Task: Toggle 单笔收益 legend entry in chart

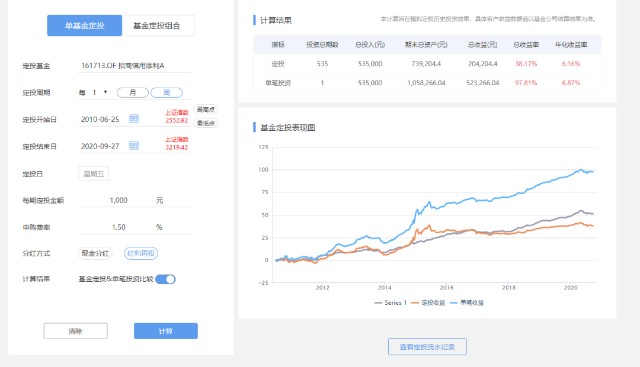Action: click(x=467, y=302)
